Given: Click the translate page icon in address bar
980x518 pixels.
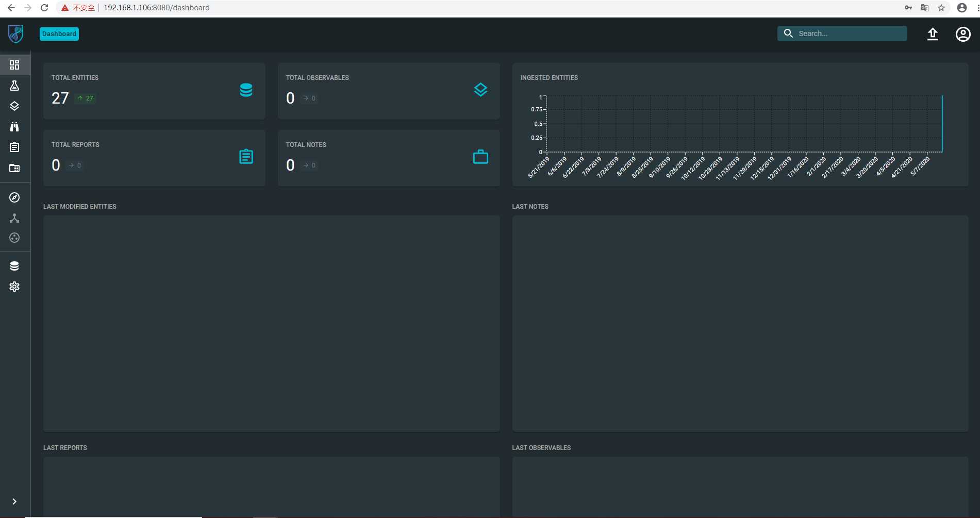Looking at the screenshot, I should point(925,8).
